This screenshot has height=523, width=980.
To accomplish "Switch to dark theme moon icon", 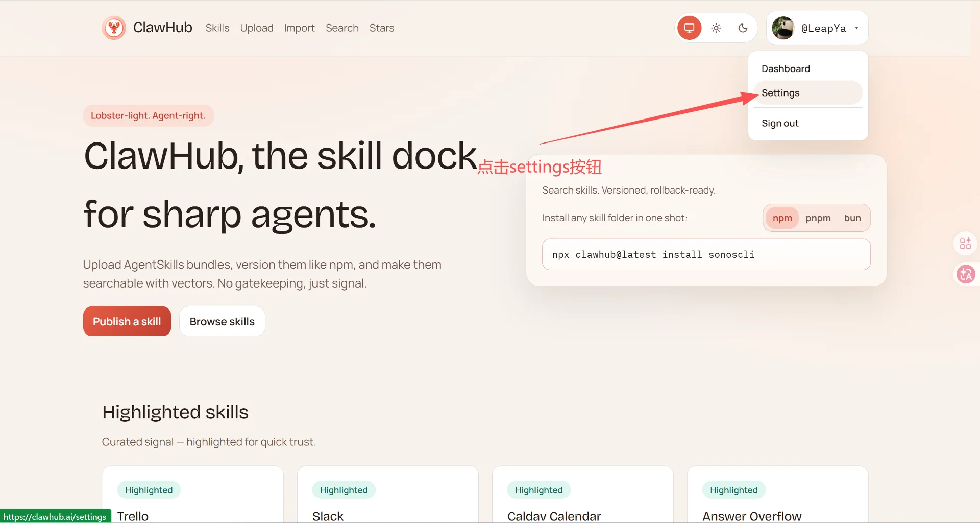I will point(743,28).
